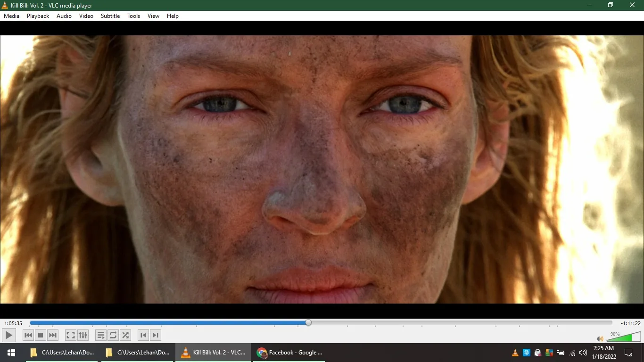Viewport: 644px width, 362px height.
Task: Show the playlist view icon
Action: pos(101,335)
